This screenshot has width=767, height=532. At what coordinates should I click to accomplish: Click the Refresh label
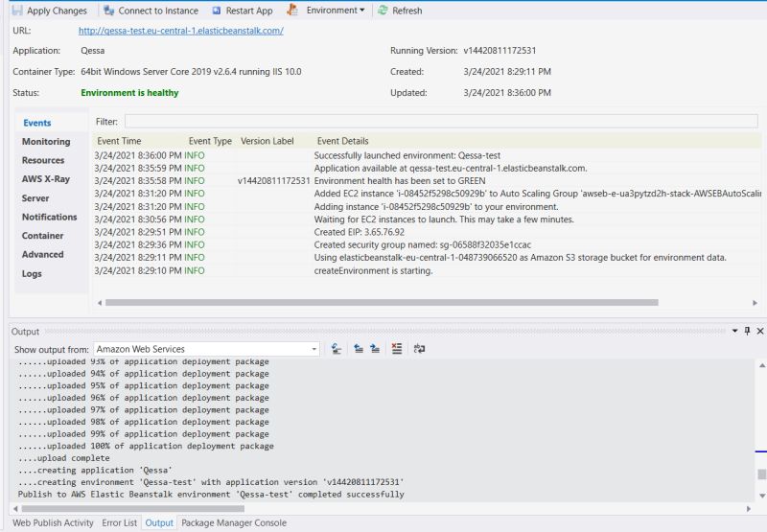[407, 11]
